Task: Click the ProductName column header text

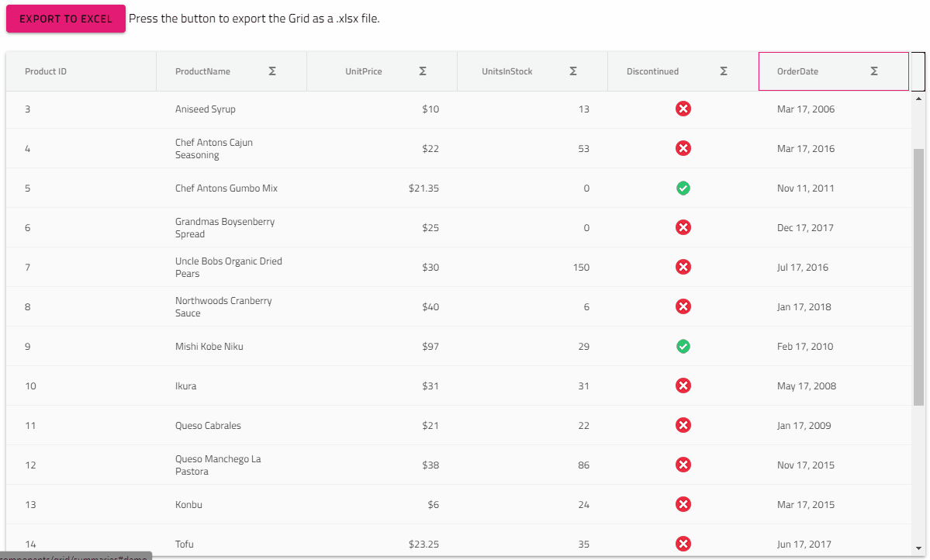Action: tap(202, 71)
